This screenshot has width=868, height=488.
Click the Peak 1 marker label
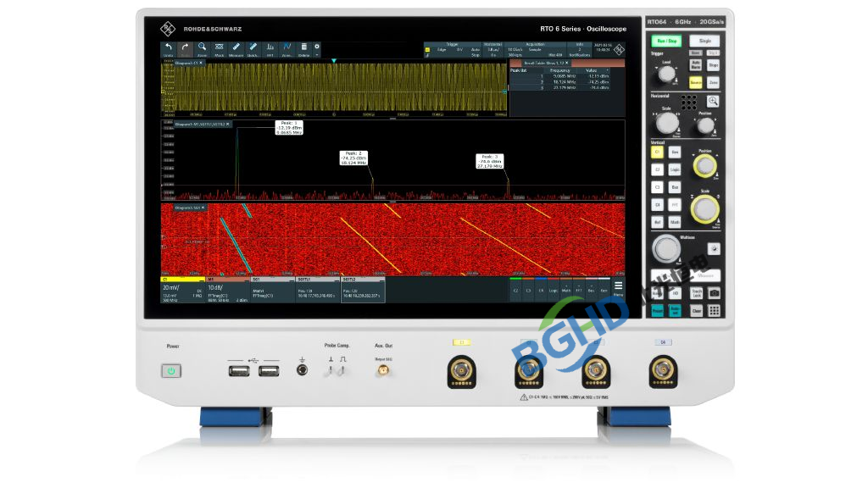click(290, 128)
